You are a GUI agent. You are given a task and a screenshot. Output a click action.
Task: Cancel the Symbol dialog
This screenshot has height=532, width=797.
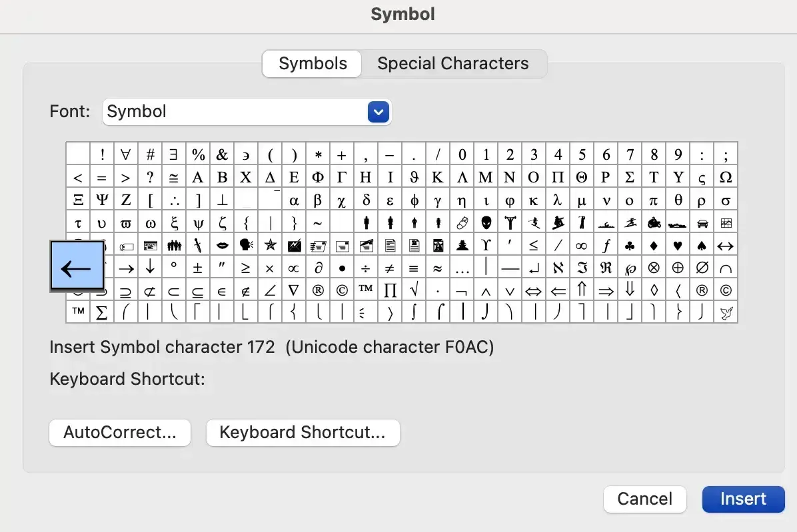pos(644,499)
